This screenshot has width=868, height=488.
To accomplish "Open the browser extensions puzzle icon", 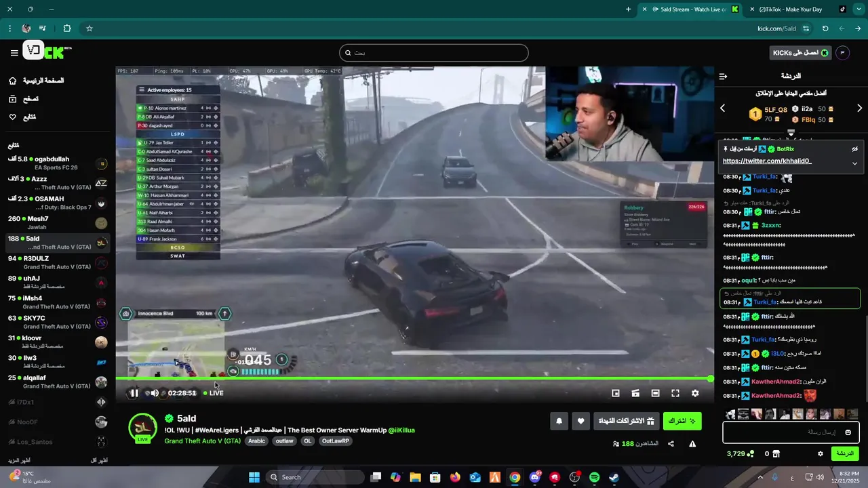I will pos(66,28).
